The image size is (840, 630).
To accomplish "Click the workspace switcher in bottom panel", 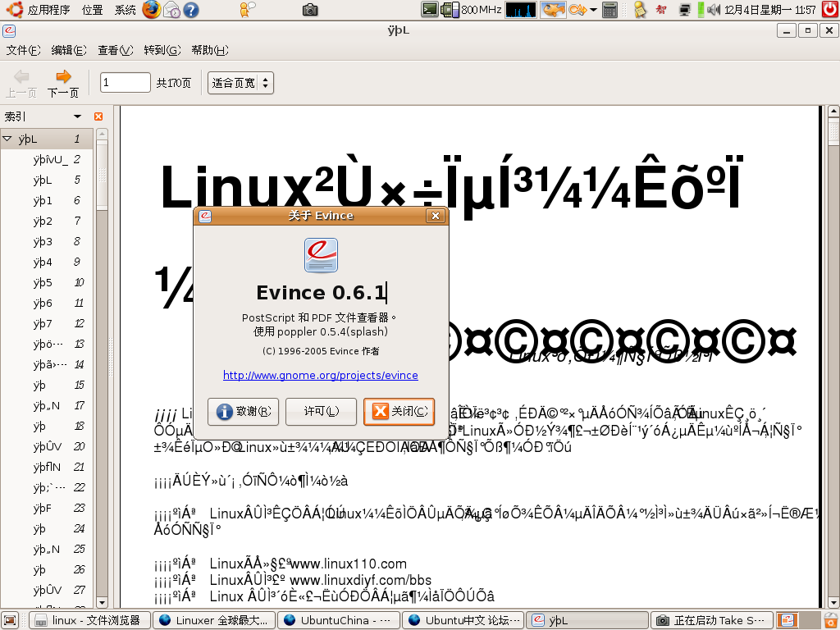I will [798, 620].
